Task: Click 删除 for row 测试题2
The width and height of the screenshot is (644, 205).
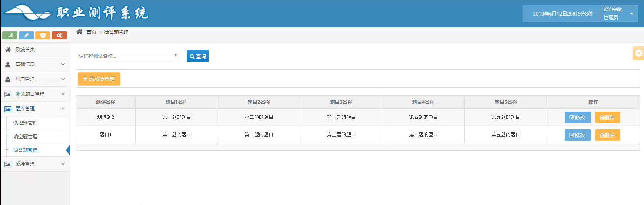Action: click(607, 118)
